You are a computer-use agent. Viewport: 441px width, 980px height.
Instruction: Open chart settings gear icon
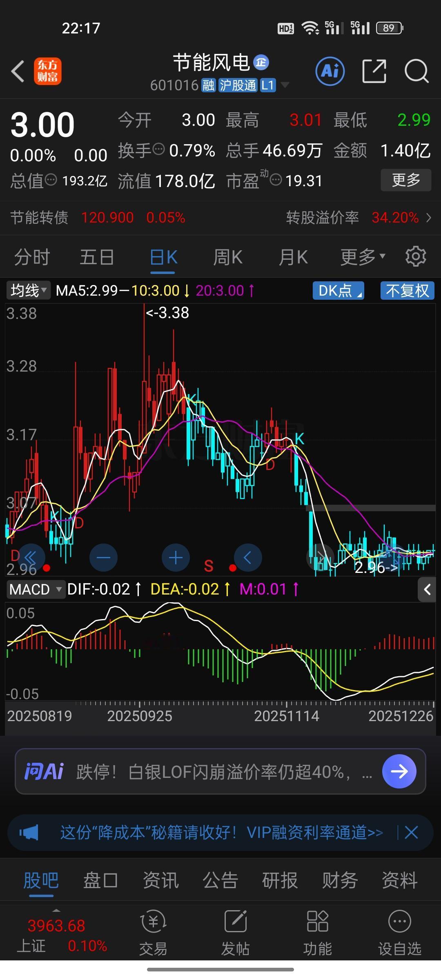click(x=416, y=256)
